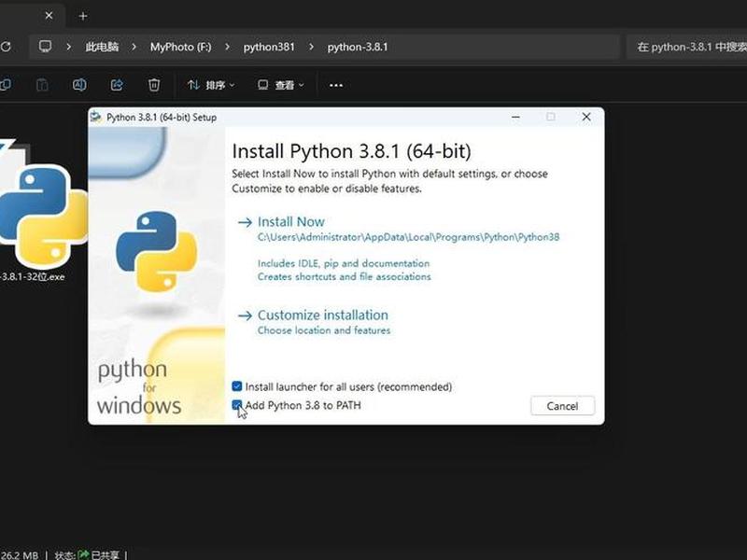Image resolution: width=747 pixels, height=560 pixels.
Task: Click 'Choose location and features' text
Action: click(323, 330)
